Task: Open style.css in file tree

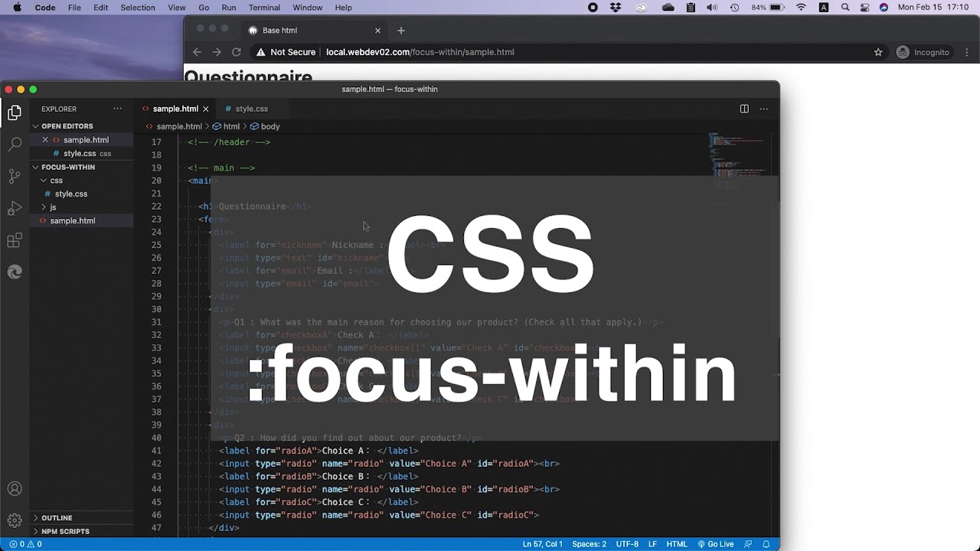Action: tap(70, 194)
